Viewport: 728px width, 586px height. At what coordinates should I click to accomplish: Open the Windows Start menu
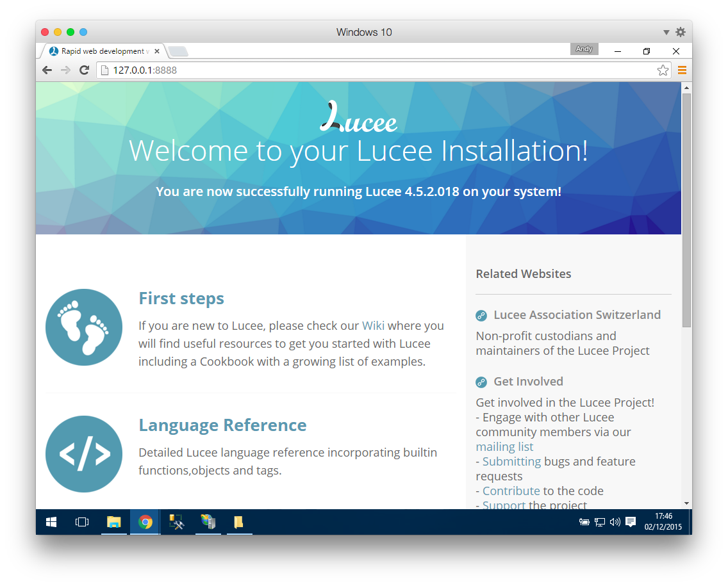pyautogui.click(x=51, y=522)
